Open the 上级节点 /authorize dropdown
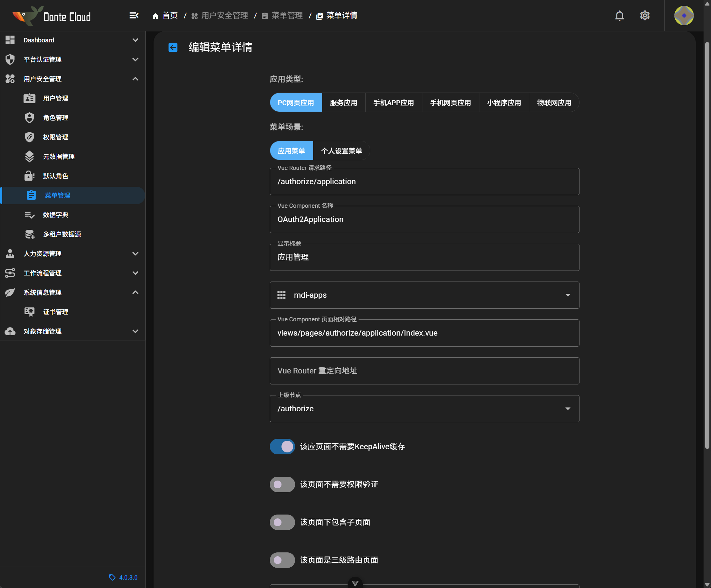This screenshot has width=711, height=588. click(424, 409)
